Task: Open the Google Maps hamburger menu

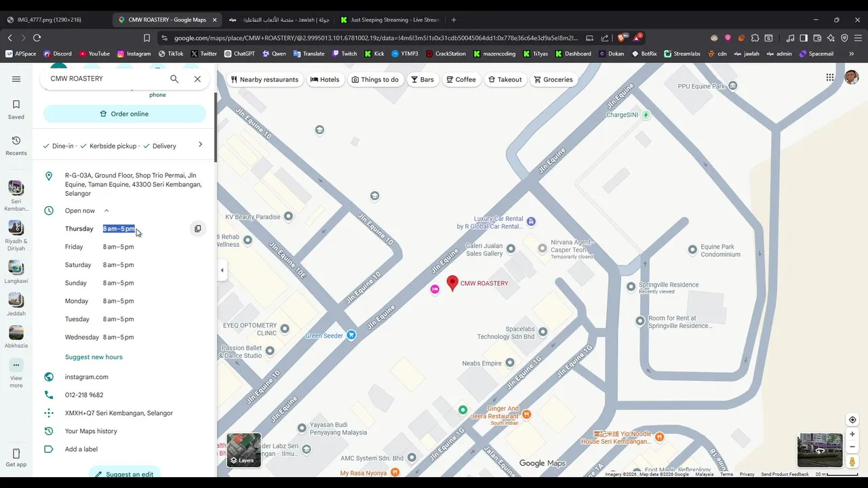Action: pyautogui.click(x=16, y=79)
